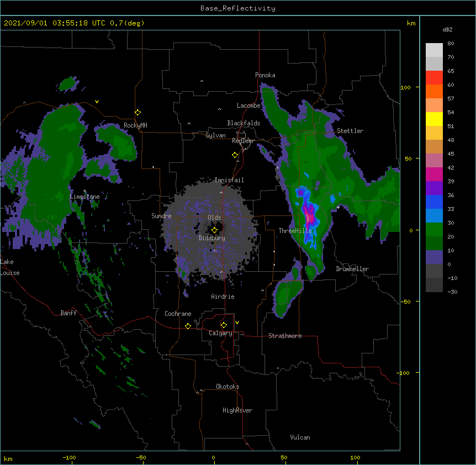Screen dimensions: 476x465
Task: Click the Calgary city label
Action: click(221, 333)
